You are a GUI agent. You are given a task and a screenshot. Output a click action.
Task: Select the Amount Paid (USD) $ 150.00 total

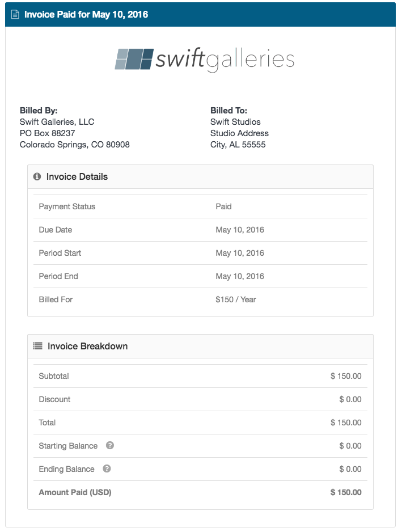tap(346, 492)
